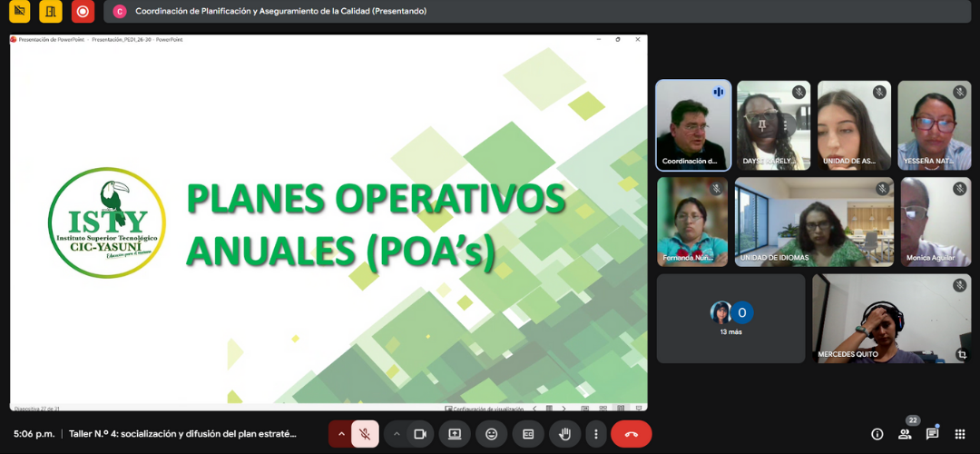The height and width of the screenshot is (454, 980).
Task: Toggle the camera on or off
Action: tap(420, 434)
